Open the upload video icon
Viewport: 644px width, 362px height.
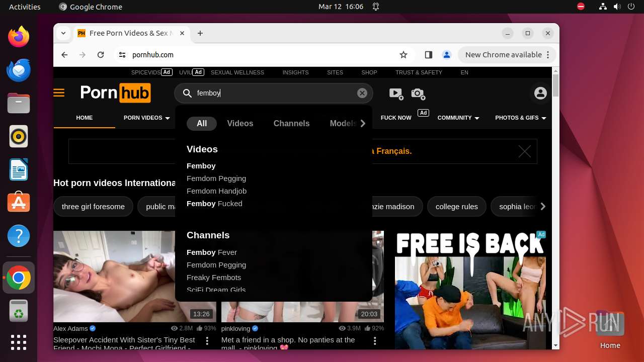[396, 93]
